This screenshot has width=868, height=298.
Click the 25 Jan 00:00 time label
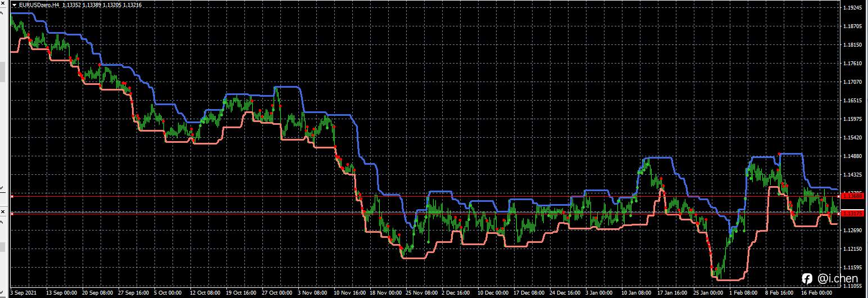708,293
